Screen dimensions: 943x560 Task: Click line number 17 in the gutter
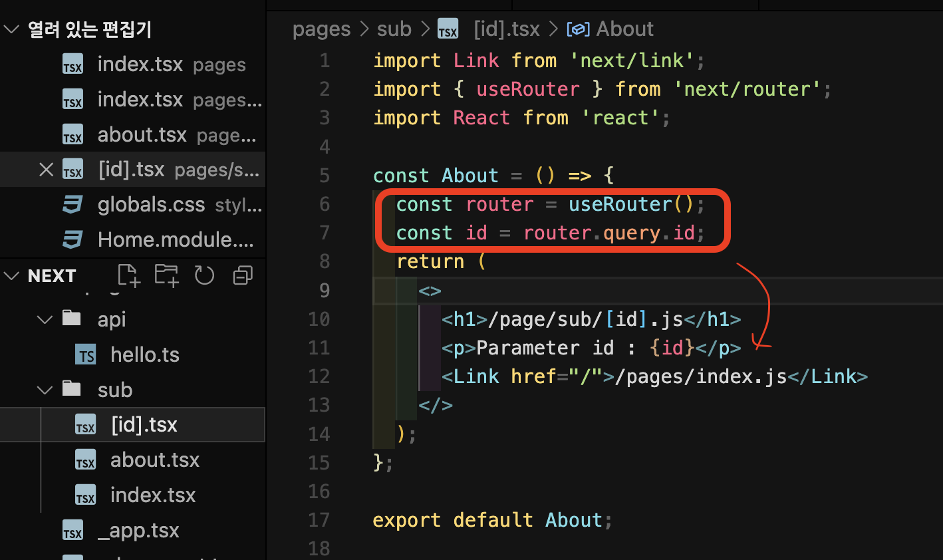pyautogui.click(x=319, y=519)
